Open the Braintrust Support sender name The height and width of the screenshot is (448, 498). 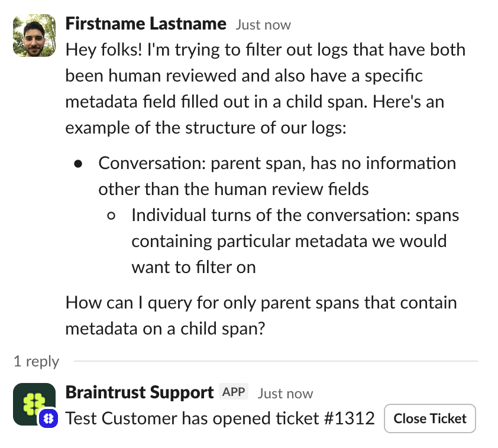pyautogui.click(x=140, y=392)
